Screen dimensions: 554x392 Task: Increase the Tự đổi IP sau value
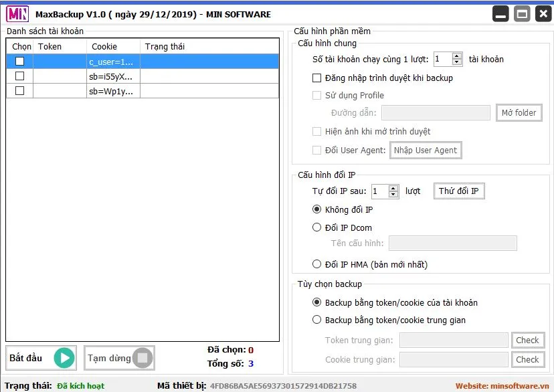click(393, 189)
